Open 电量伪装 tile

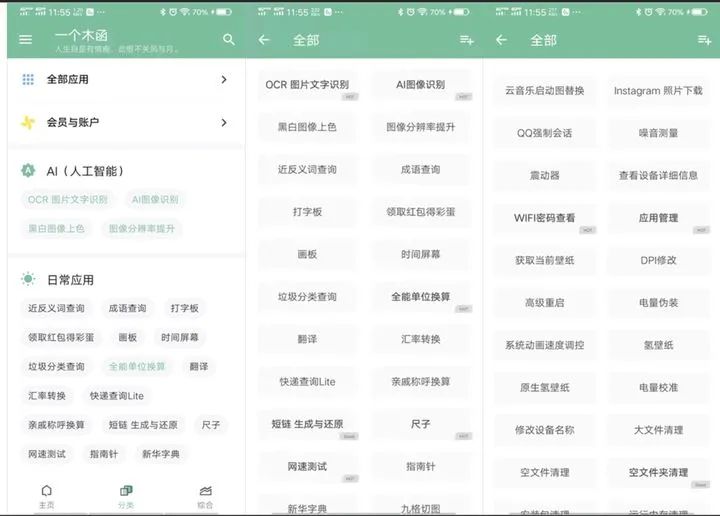(x=658, y=303)
